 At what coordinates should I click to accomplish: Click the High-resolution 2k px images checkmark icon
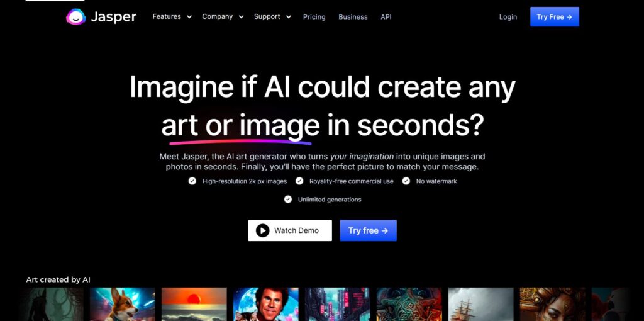point(192,181)
